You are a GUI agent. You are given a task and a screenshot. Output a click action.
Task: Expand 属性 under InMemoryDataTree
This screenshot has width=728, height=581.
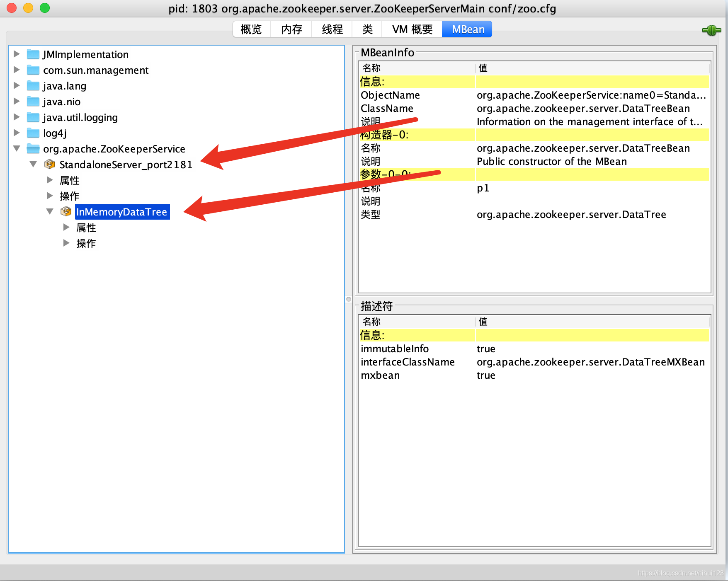coord(66,227)
